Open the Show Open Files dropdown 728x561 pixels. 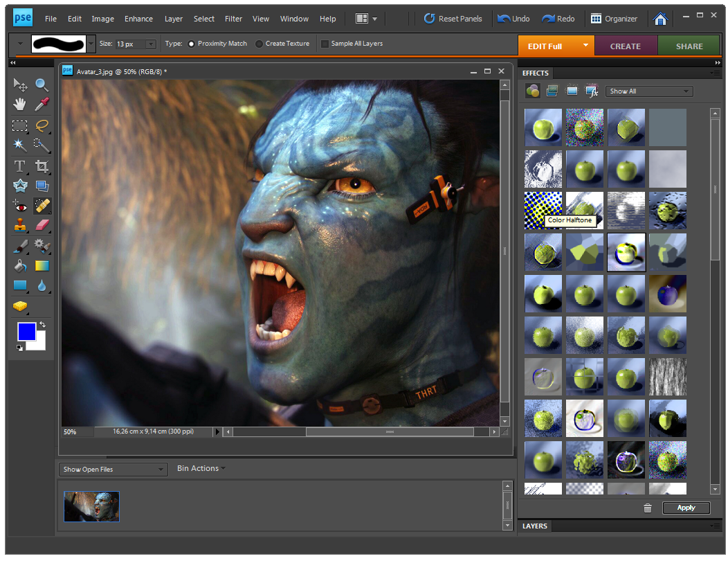[113, 470]
